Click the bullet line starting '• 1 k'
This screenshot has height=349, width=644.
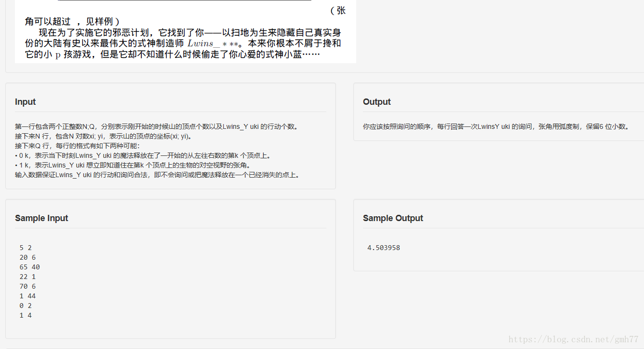point(133,165)
